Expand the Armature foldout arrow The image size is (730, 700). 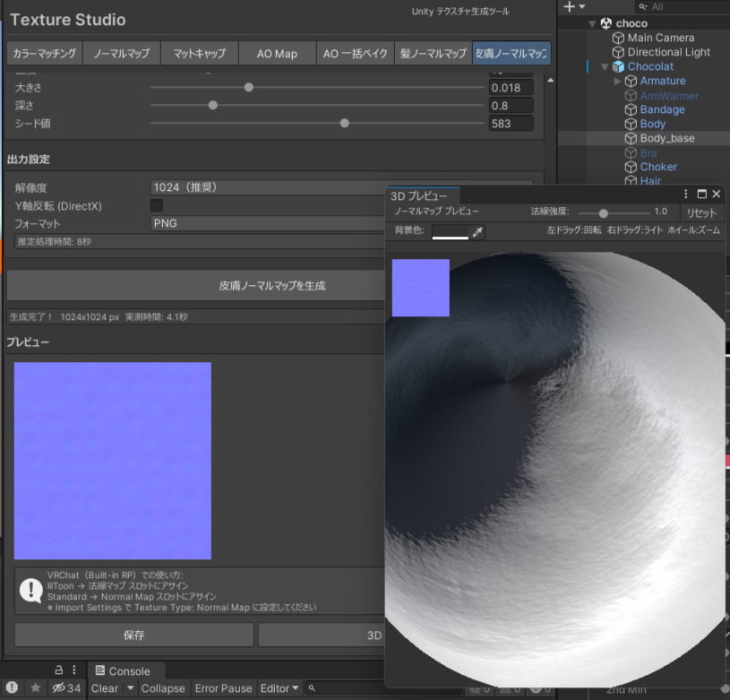[x=617, y=81]
